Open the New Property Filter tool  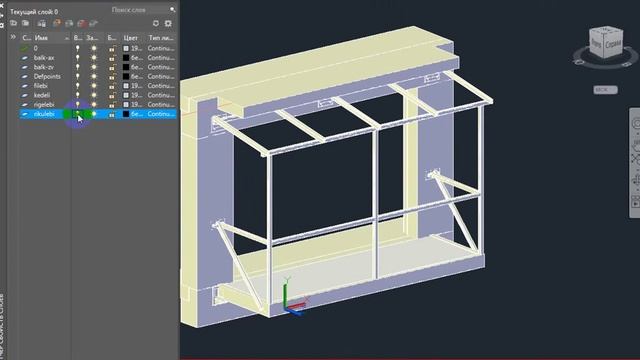coord(13,23)
